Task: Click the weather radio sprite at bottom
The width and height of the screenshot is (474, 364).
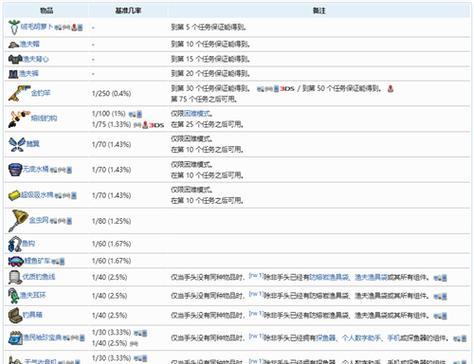Action: point(16,360)
